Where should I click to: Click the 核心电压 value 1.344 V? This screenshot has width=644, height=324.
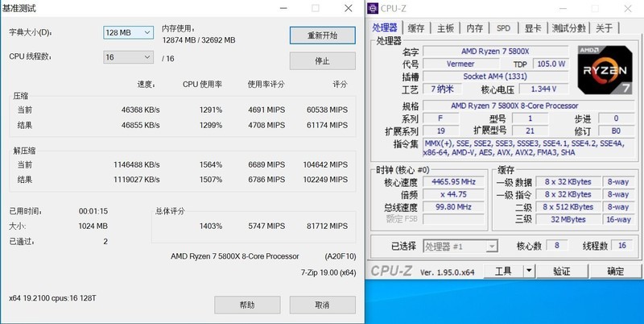tap(543, 89)
